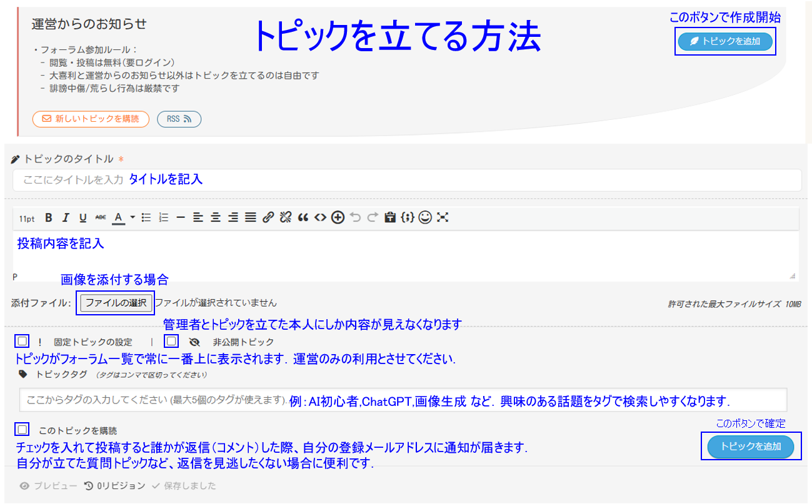This screenshot has height=504, width=812.
Task: Switch the editor to fullscreen mode
Action: click(x=443, y=217)
